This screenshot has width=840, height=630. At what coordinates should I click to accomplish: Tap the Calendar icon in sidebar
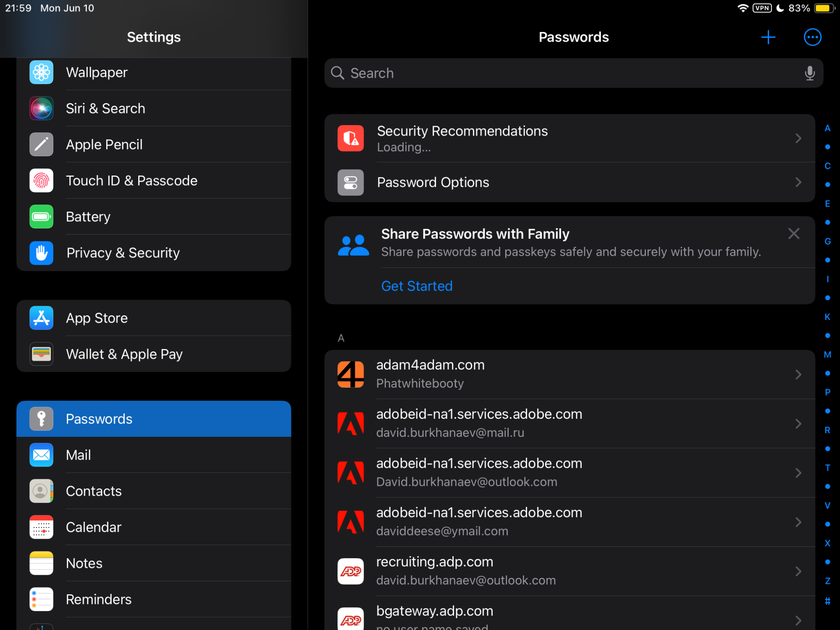tap(41, 527)
